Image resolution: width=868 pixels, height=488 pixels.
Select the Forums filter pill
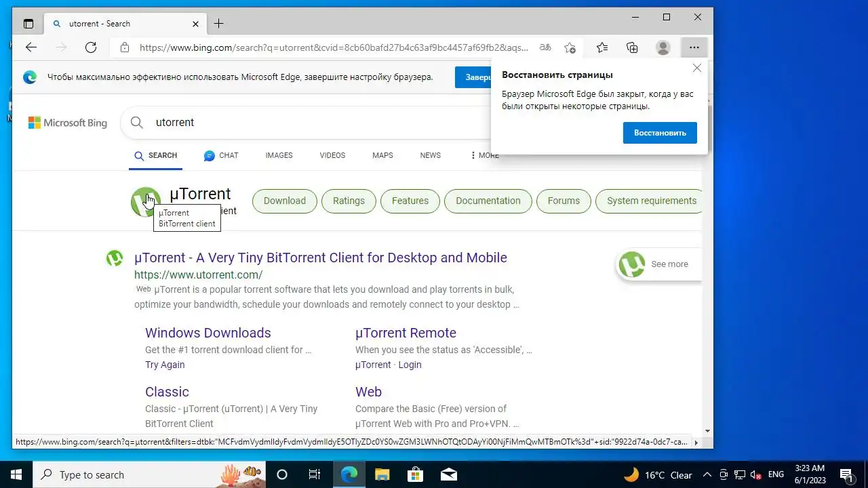click(564, 201)
